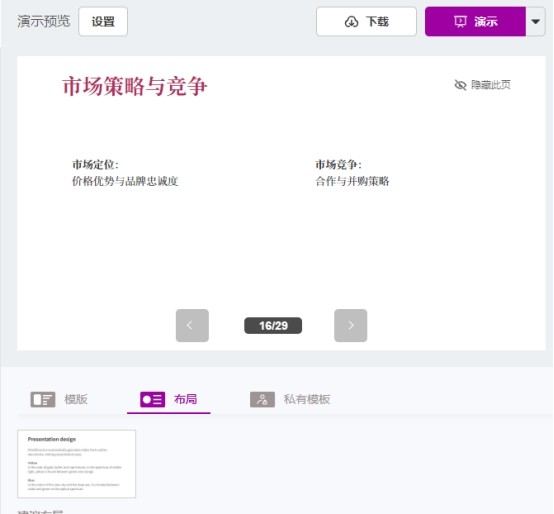The width and height of the screenshot is (554, 514).
Task: Click the 市场定位 heading text
Action: click(95, 164)
